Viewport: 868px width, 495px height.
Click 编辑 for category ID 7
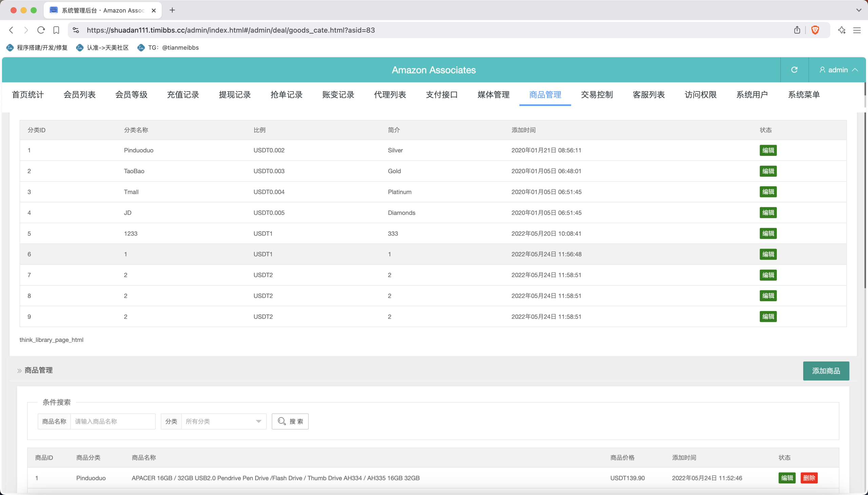click(x=768, y=275)
